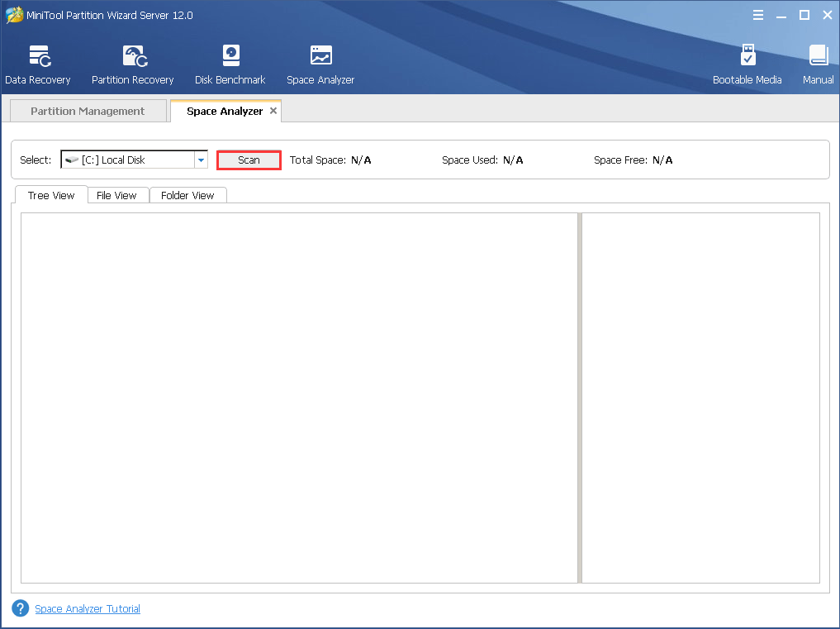Image resolution: width=840 pixels, height=629 pixels.
Task: Switch to Folder View tab
Action: click(187, 195)
